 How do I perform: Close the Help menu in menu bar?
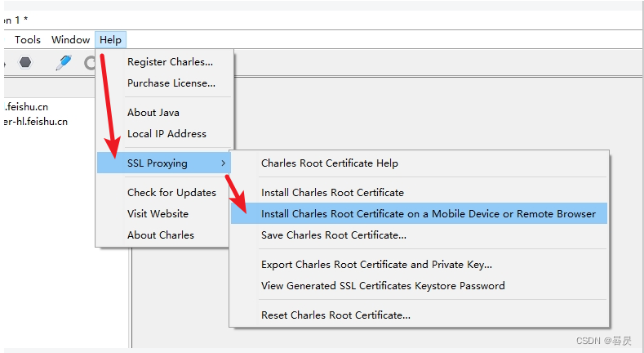pyautogui.click(x=110, y=40)
